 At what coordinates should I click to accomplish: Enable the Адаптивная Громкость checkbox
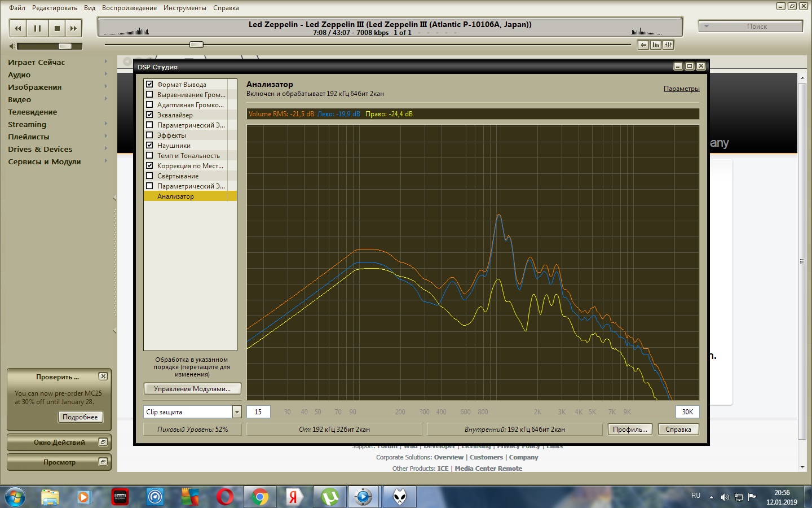tap(149, 105)
